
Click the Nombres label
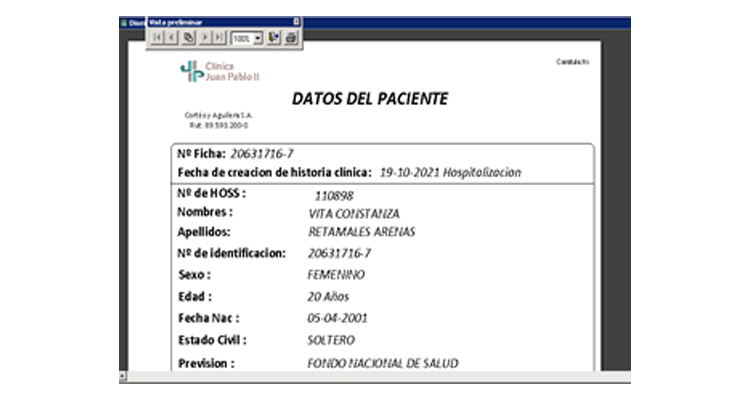pos(205,212)
